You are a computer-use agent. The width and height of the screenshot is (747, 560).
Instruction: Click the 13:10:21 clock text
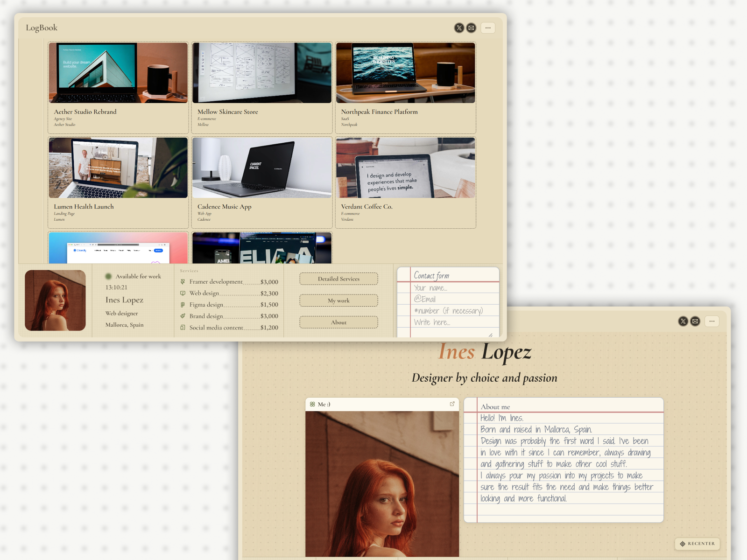[116, 287]
